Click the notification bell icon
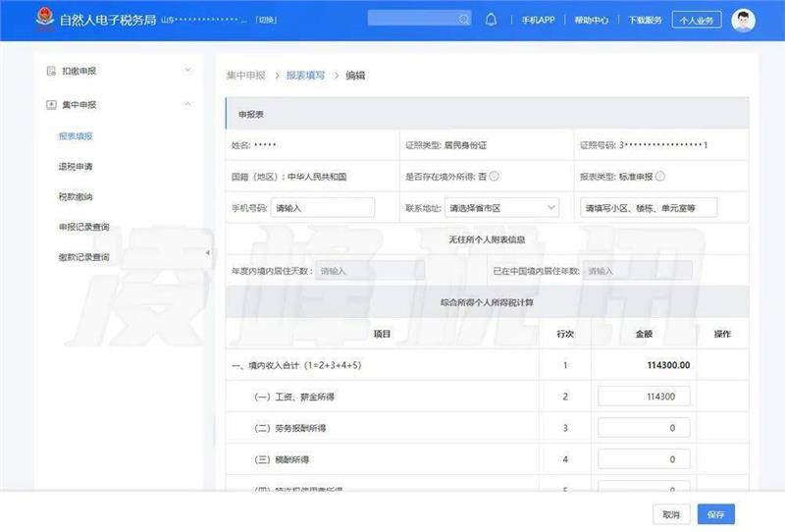785x532 pixels. pos(491,20)
